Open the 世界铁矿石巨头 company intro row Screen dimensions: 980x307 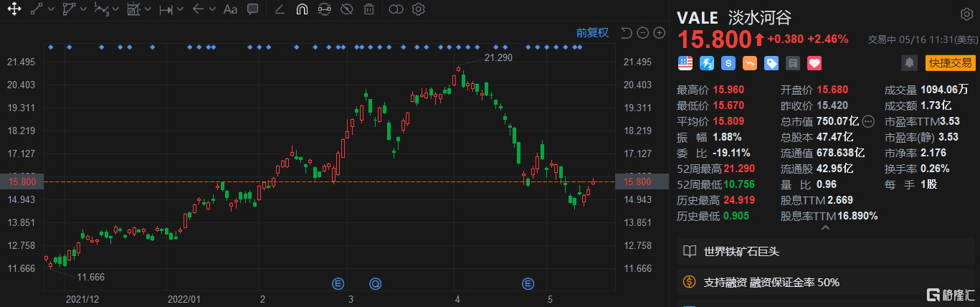741,252
